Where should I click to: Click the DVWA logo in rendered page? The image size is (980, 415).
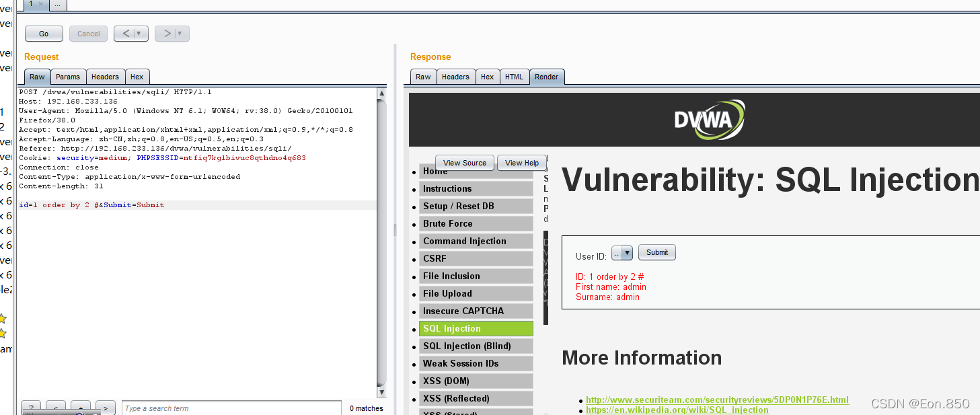tap(710, 120)
